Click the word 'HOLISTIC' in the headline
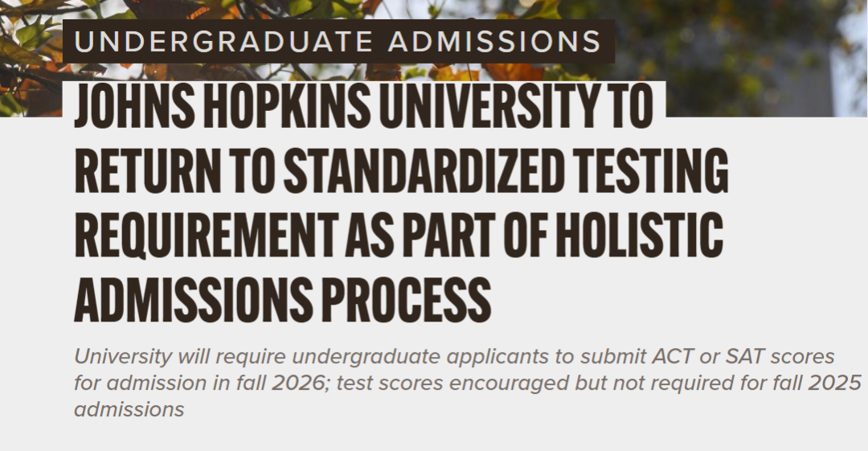The image size is (868, 451). [640, 235]
